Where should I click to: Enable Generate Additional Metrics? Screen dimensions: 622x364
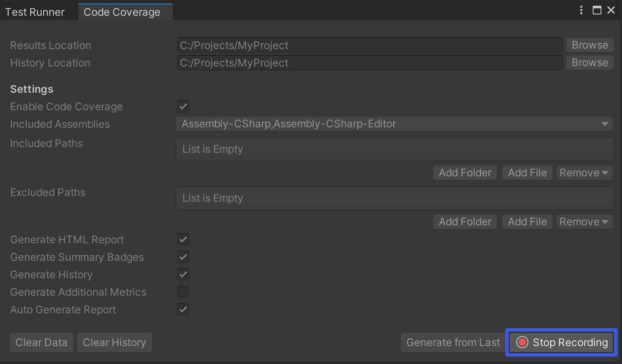tap(183, 292)
